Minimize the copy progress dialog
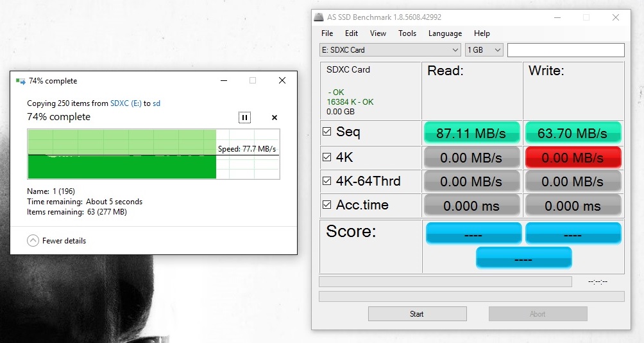This screenshot has height=343, width=644. pyautogui.click(x=224, y=80)
